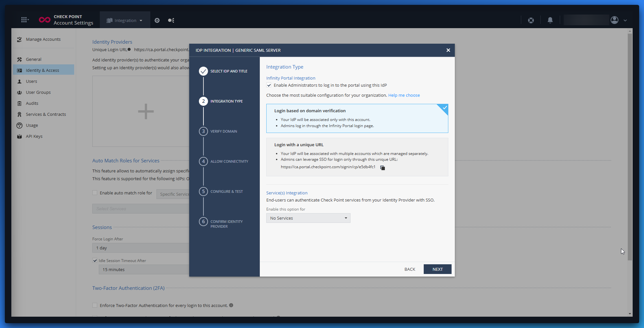The width and height of the screenshot is (644, 328).
Task: Toggle Enable auto match role for checkbox
Action: [95, 193]
